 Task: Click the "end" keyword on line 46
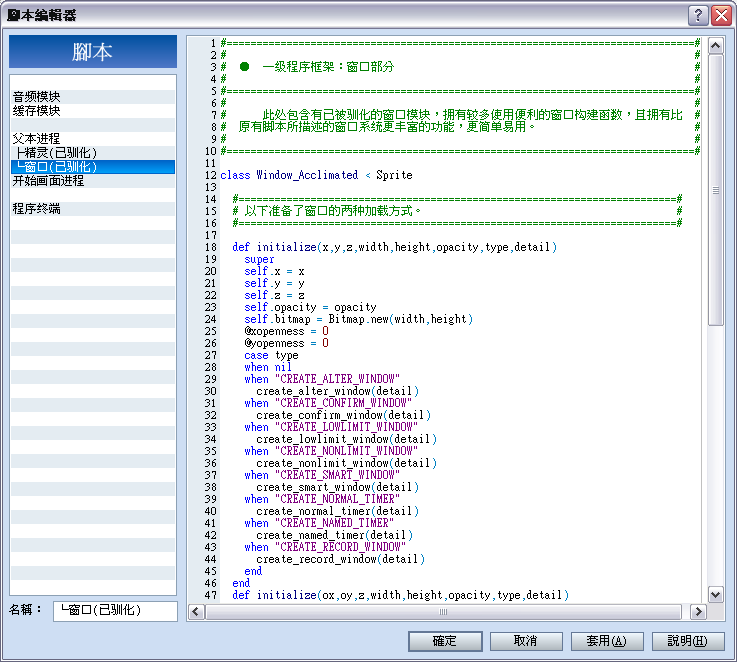point(241,583)
